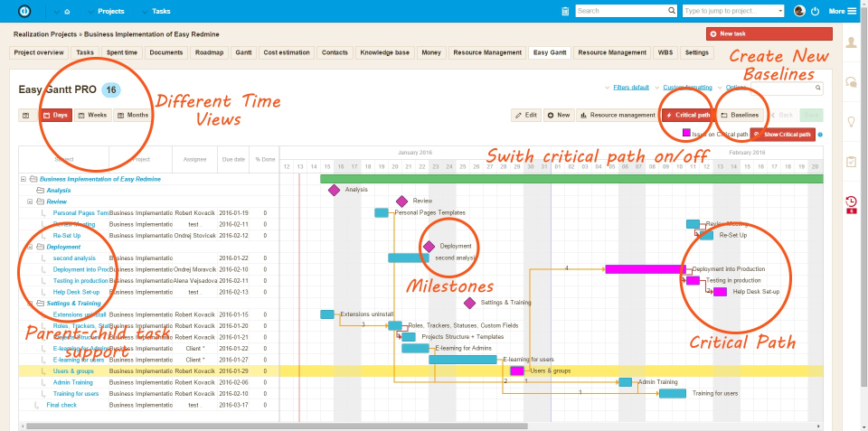Collapse the Deployment milestone group
Screen dimensions: 868x431
pos(30,247)
